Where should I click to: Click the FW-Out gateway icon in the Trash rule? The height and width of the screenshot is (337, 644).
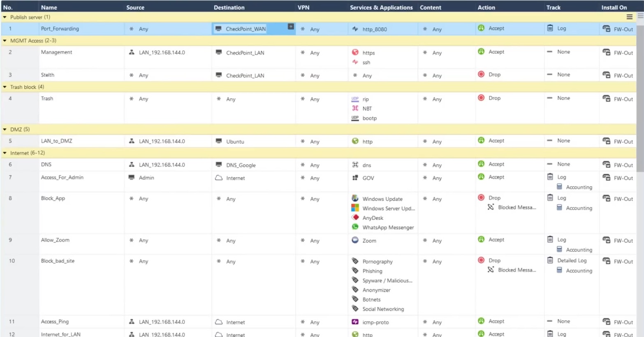(x=606, y=98)
